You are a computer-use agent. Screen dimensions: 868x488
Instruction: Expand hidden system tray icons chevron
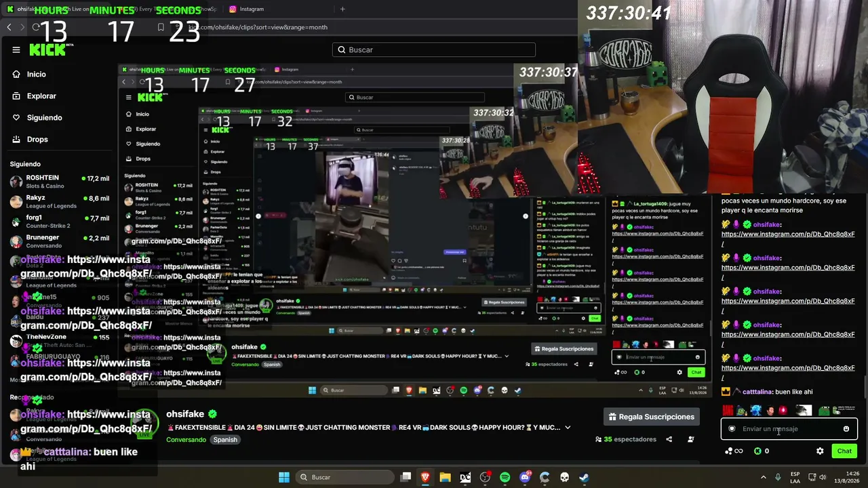tap(764, 477)
